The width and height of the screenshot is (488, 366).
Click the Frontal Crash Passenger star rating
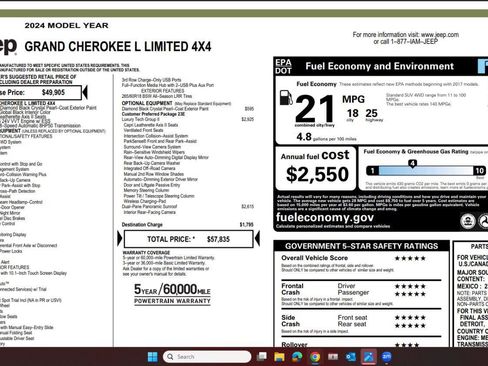tap(410, 294)
